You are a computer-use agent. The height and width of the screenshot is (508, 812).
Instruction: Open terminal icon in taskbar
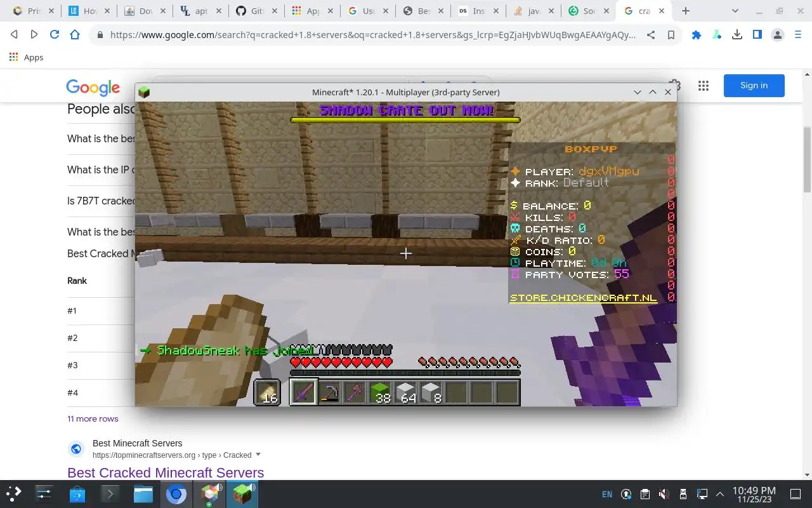(x=110, y=493)
